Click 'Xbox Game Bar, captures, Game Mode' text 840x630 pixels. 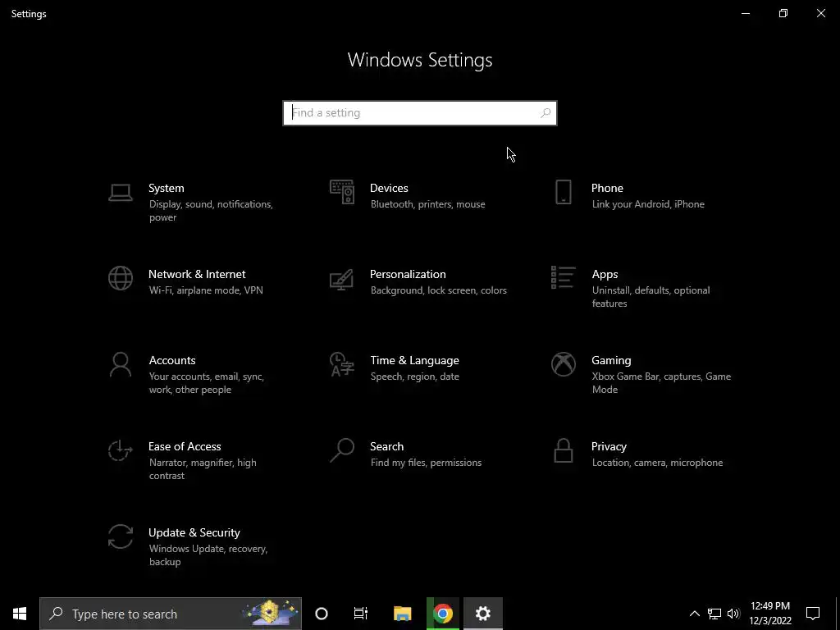click(x=661, y=383)
